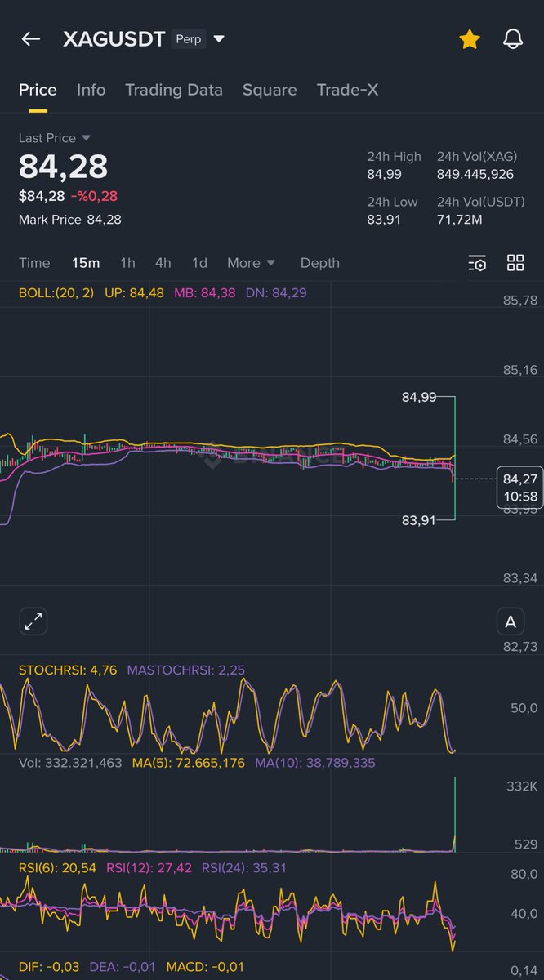Click the 84,28 last price value
The height and width of the screenshot is (980, 544).
(x=63, y=167)
